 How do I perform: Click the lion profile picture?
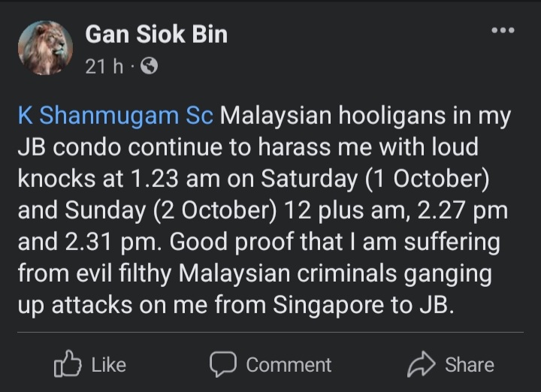[45, 49]
